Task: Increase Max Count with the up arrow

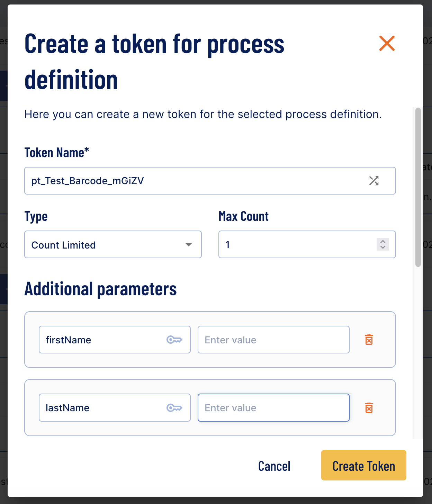Action: pyautogui.click(x=383, y=242)
